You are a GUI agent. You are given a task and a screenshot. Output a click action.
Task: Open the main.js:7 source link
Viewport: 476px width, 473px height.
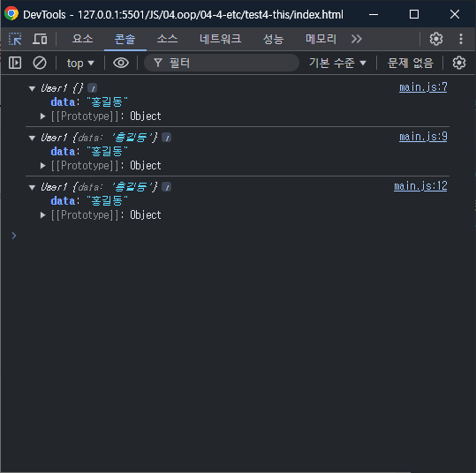coord(423,87)
